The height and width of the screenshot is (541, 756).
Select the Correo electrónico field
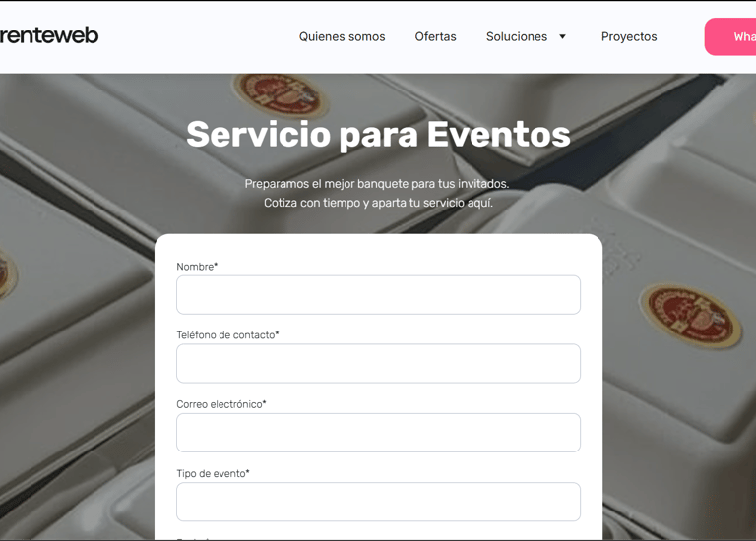(378, 433)
